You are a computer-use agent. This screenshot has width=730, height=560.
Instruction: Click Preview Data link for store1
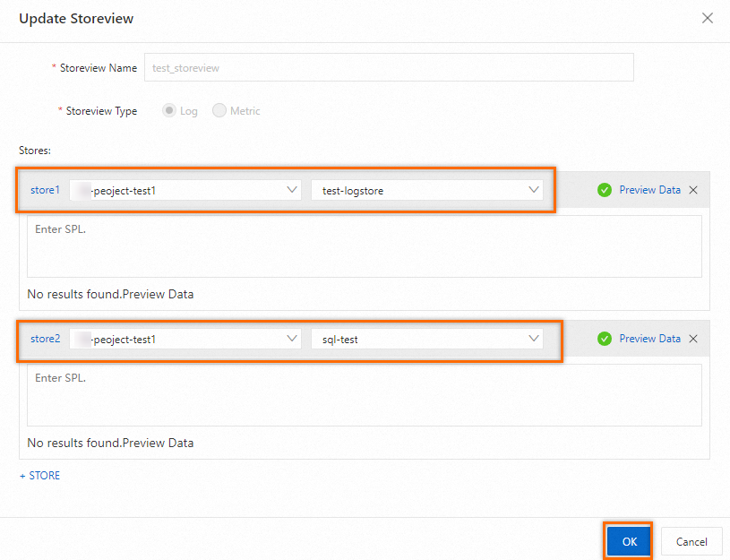coord(649,190)
